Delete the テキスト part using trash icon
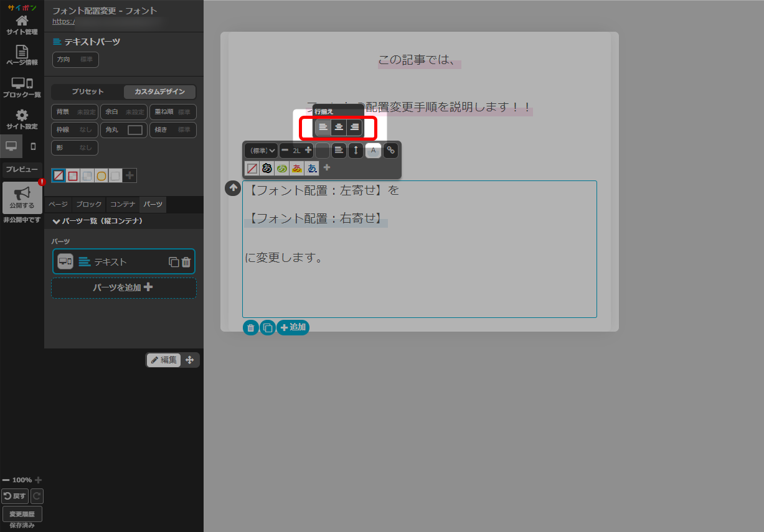Image resolution: width=764 pixels, height=532 pixels. [186, 262]
